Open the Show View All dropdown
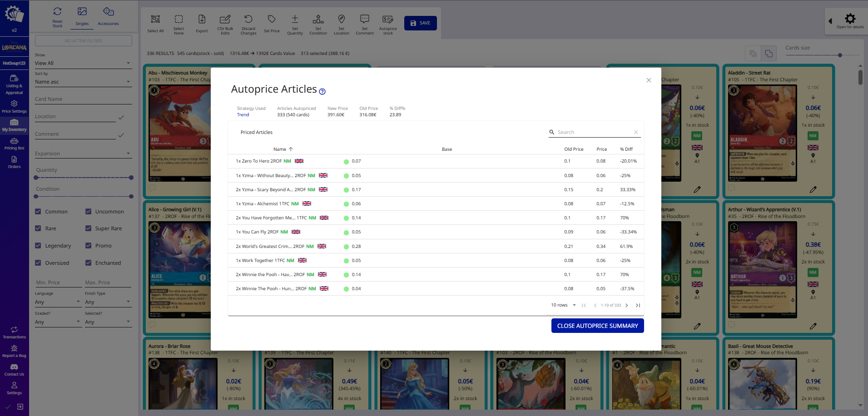868x416 pixels. tap(84, 63)
